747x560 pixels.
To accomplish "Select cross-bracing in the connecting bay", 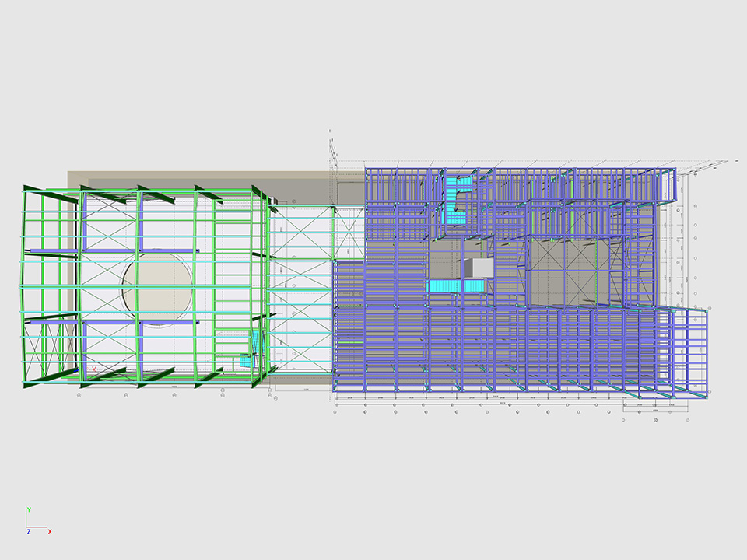I will click(x=303, y=233).
